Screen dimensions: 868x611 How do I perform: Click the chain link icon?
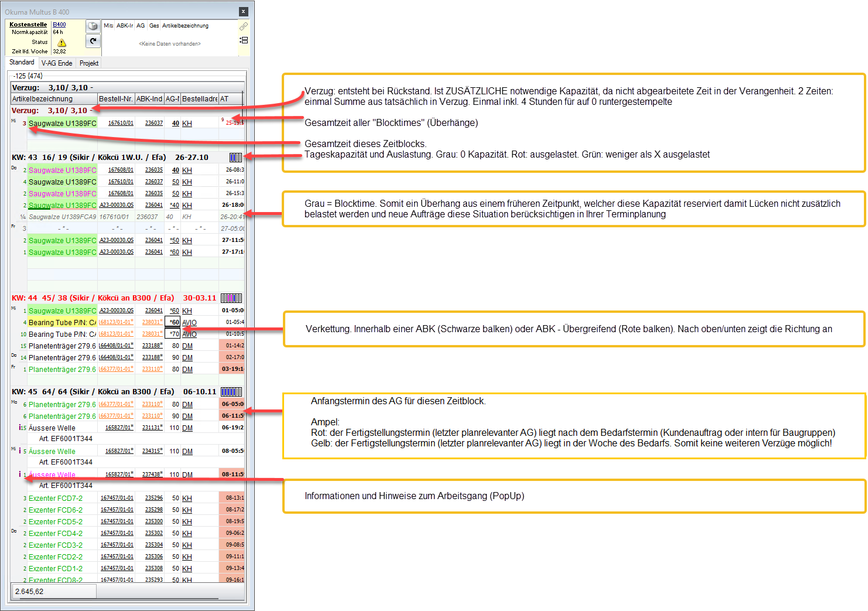[244, 26]
